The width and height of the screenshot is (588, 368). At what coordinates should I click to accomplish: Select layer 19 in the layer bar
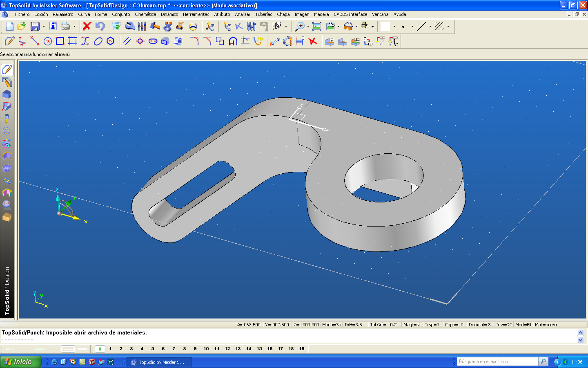(302, 349)
